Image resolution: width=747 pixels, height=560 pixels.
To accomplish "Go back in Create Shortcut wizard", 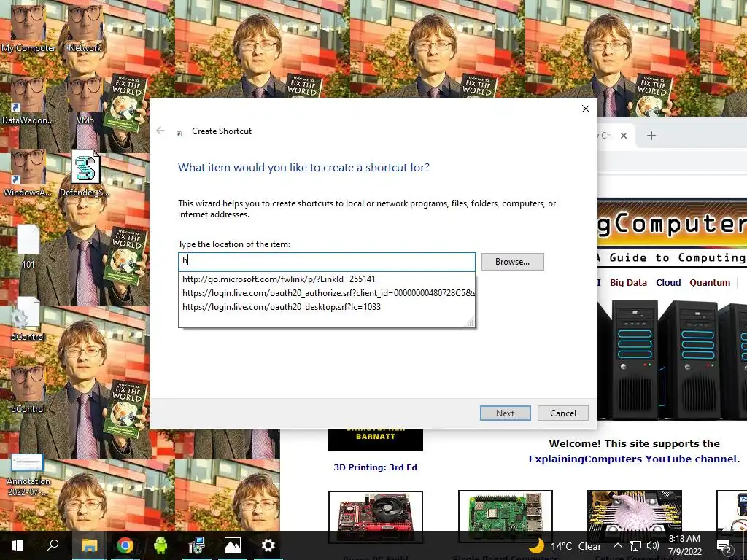I will tap(160, 131).
